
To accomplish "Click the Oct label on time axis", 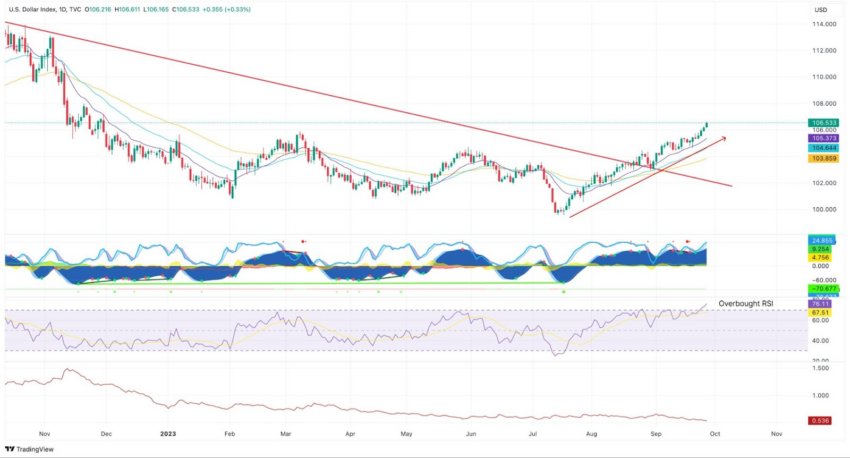I will tap(715, 434).
